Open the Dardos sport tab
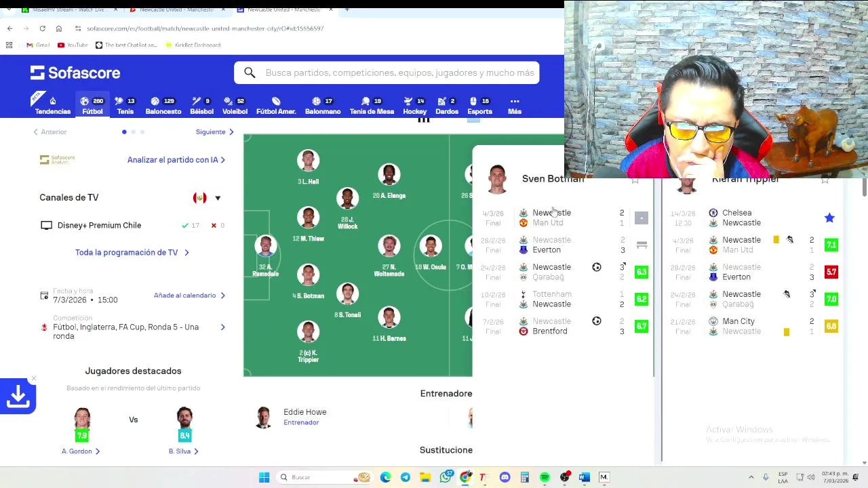Screen dimensions: 868x488 [447, 106]
